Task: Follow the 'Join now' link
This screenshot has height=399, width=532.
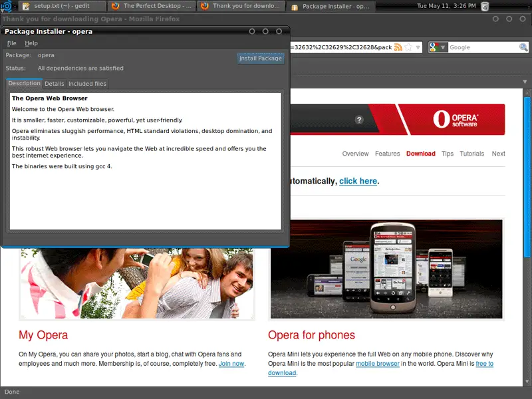Action: coord(231,364)
